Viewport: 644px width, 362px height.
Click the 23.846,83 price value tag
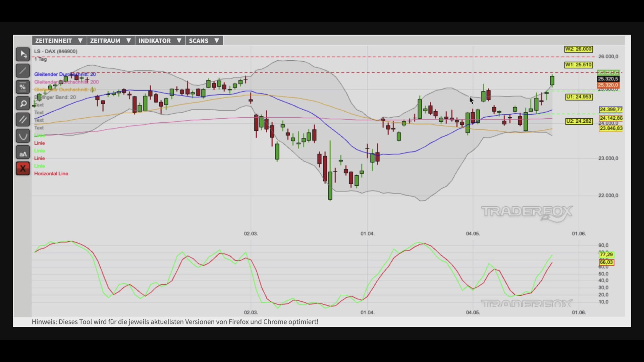[x=611, y=128]
